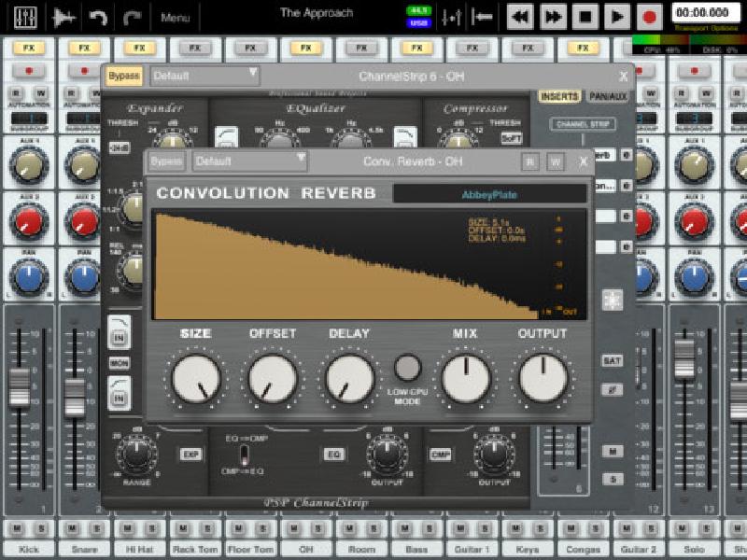This screenshot has width=747, height=560.
Task: Fast-forward the transport
Action: [x=553, y=17]
